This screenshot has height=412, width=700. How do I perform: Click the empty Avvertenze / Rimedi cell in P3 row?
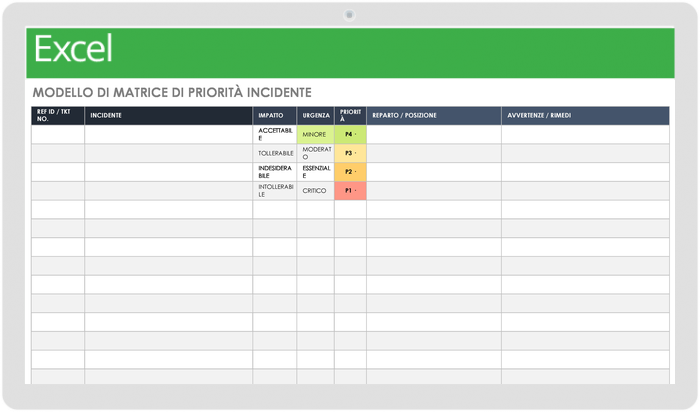pyautogui.click(x=585, y=153)
